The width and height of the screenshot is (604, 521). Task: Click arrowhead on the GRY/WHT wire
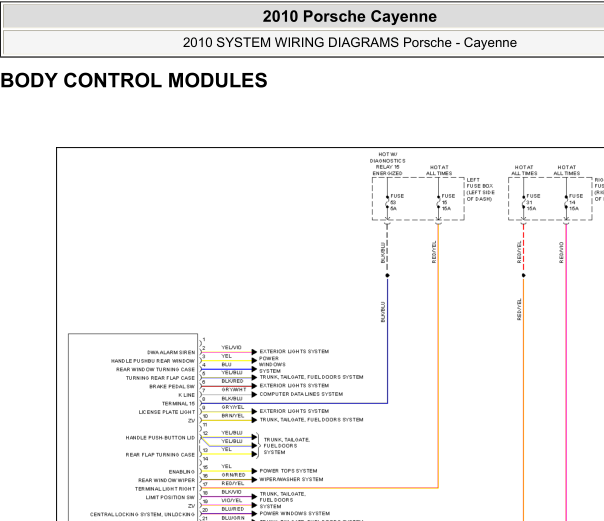pos(254,395)
